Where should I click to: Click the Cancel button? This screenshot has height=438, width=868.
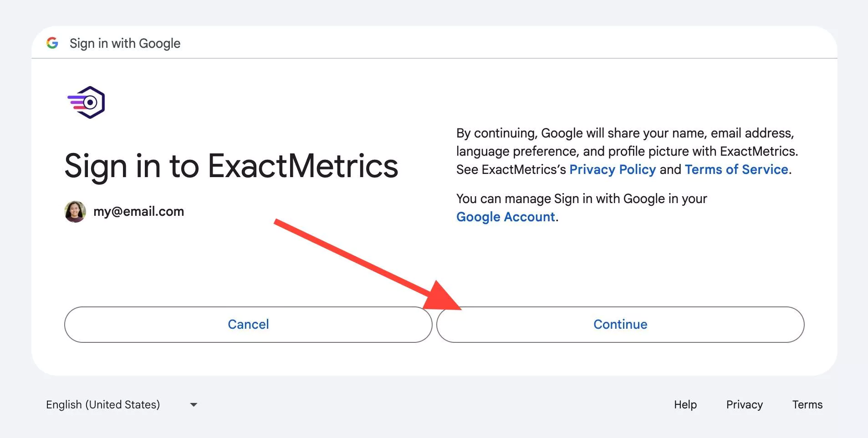pyautogui.click(x=248, y=325)
